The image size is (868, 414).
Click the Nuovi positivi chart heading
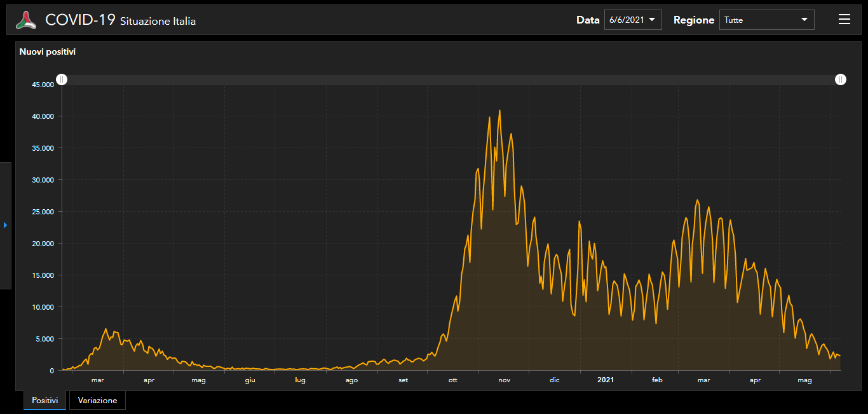[x=48, y=52]
